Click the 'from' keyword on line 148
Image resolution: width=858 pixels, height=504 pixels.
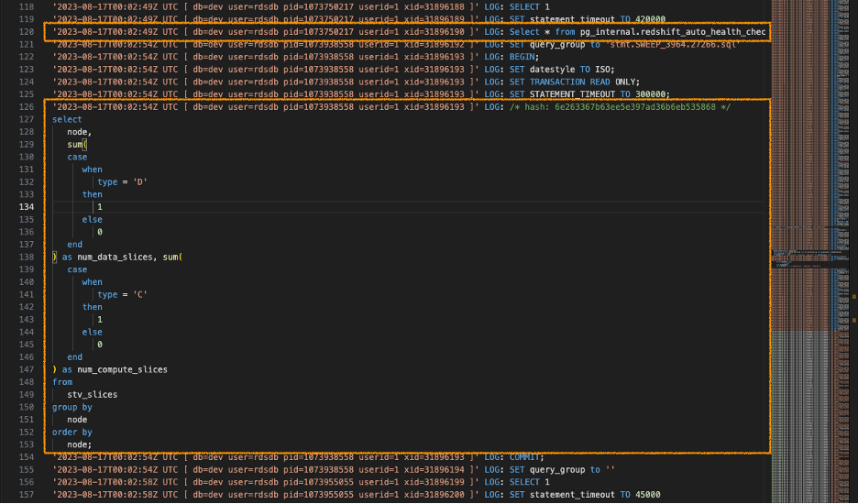coord(61,382)
